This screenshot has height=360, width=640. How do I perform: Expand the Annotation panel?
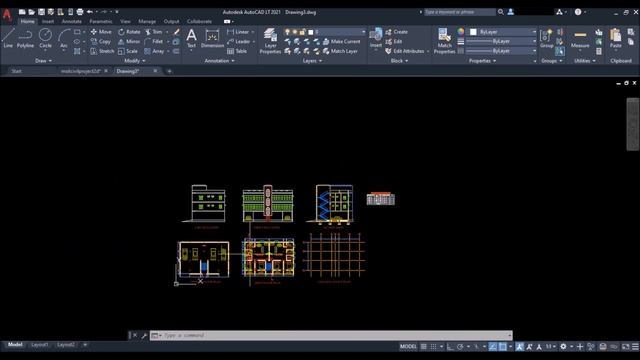click(219, 61)
